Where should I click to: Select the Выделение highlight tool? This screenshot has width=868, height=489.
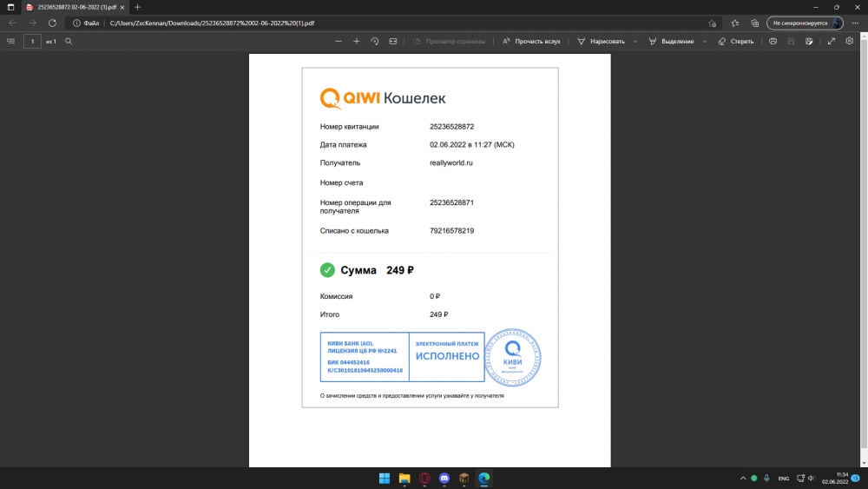[672, 41]
